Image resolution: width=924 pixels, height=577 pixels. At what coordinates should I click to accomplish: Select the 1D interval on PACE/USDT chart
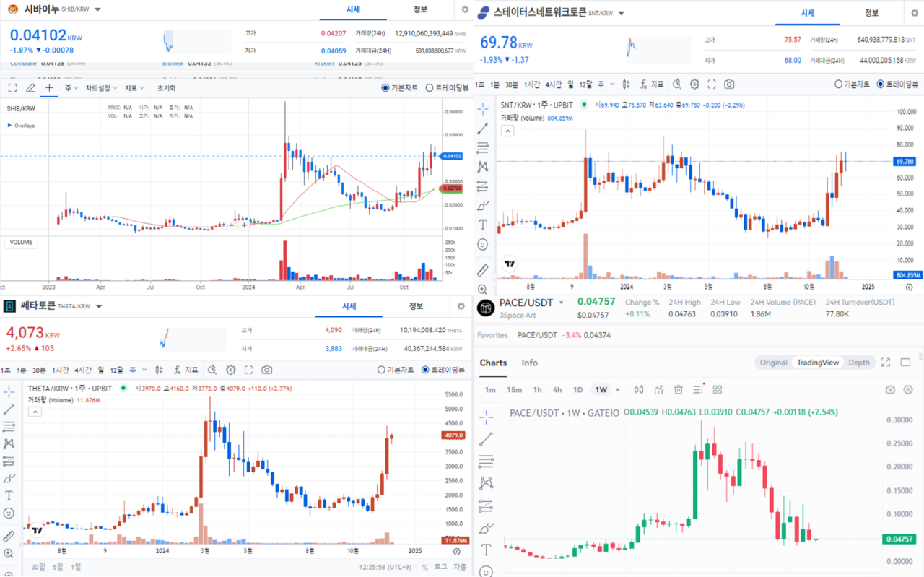(577, 390)
